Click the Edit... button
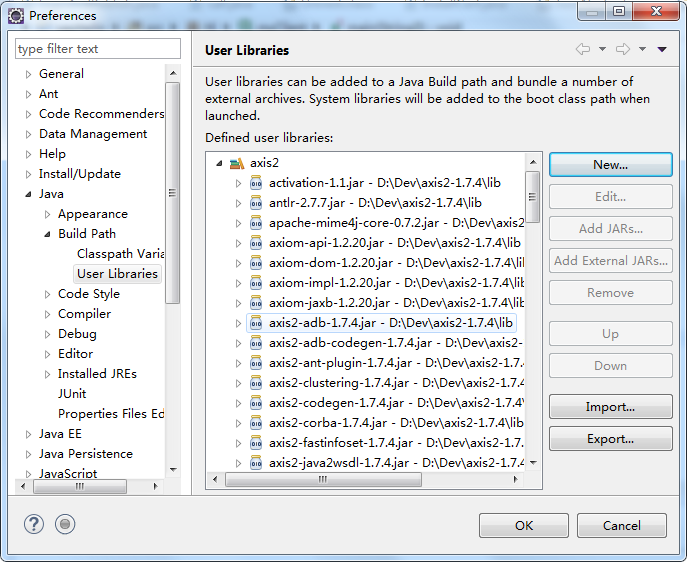This screenshot has width=687, height=562. (x=610, y=197)
